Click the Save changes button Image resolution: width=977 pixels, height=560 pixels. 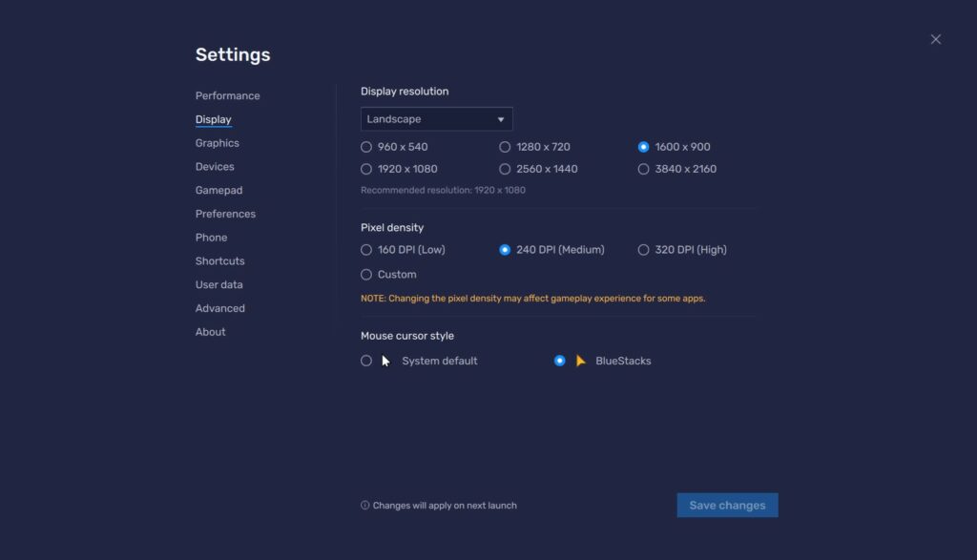coord(727,505)
